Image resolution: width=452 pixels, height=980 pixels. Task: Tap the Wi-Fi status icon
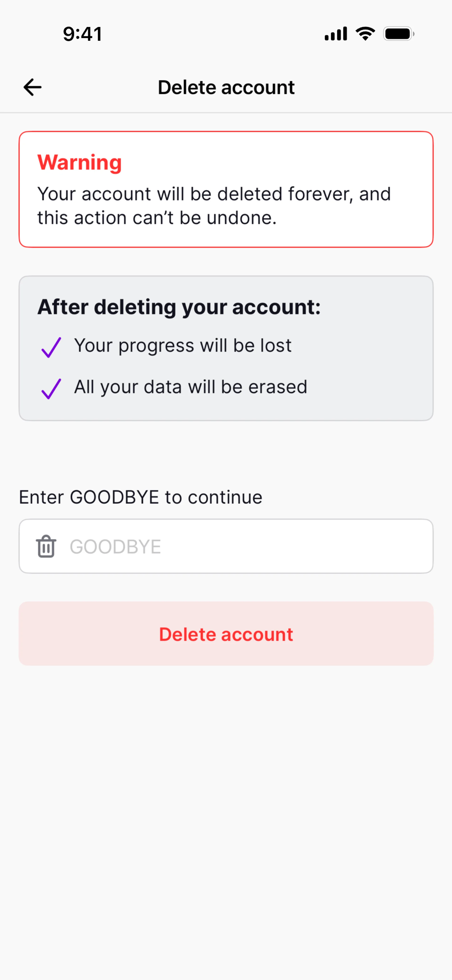pyautogui.click(x=365, y=34)
